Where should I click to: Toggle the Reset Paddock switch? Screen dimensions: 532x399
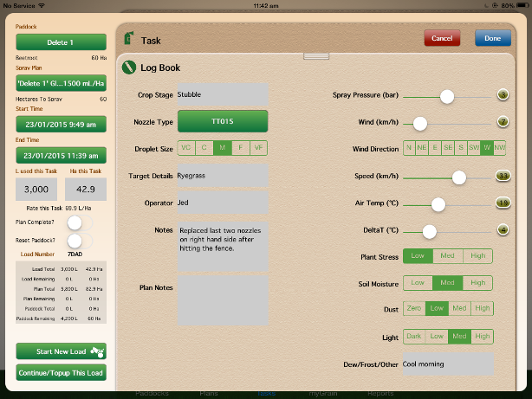[x=79, y=240]
